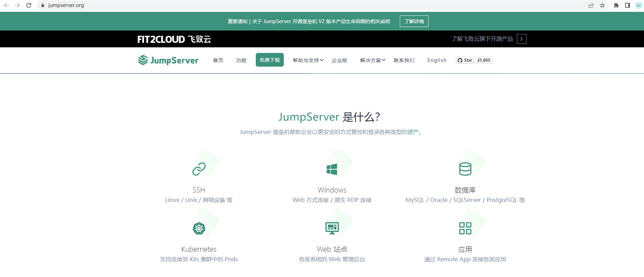Open the 功能 menu item
Image resolution: width=644 pixels, height=277 pixels.
(x=241, y=60)
